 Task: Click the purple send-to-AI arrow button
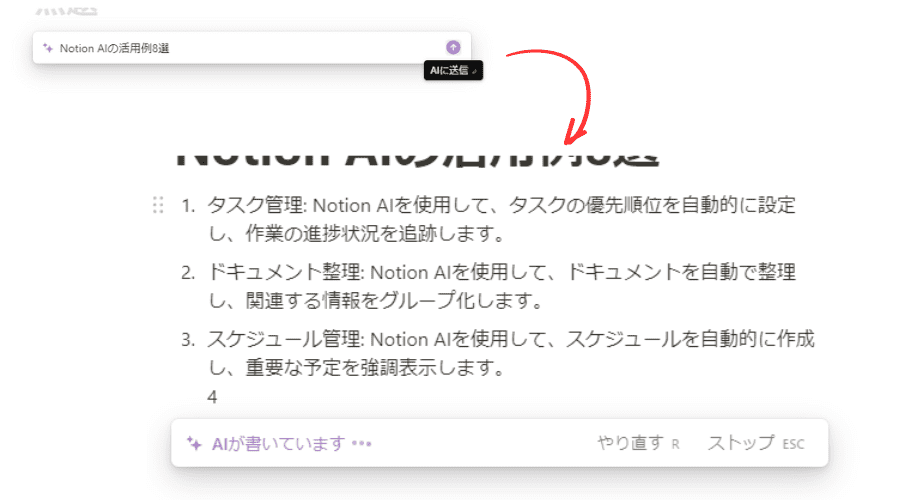(453, 48)
